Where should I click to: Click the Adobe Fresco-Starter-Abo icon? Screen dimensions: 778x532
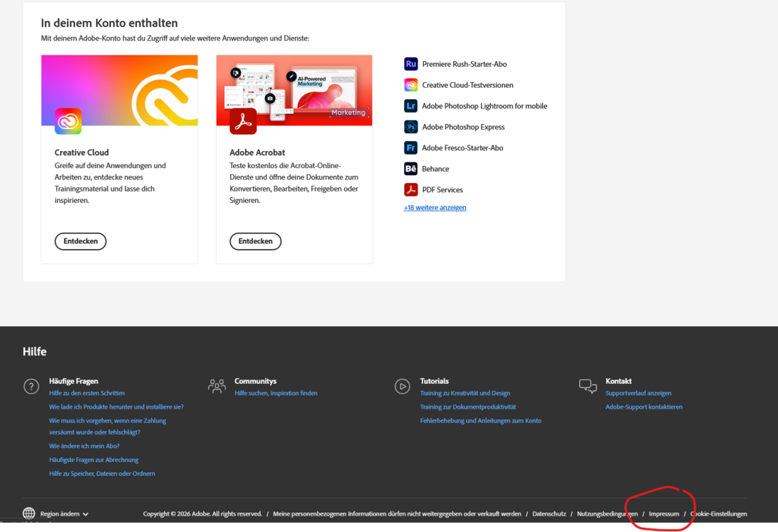click(411, 147)
